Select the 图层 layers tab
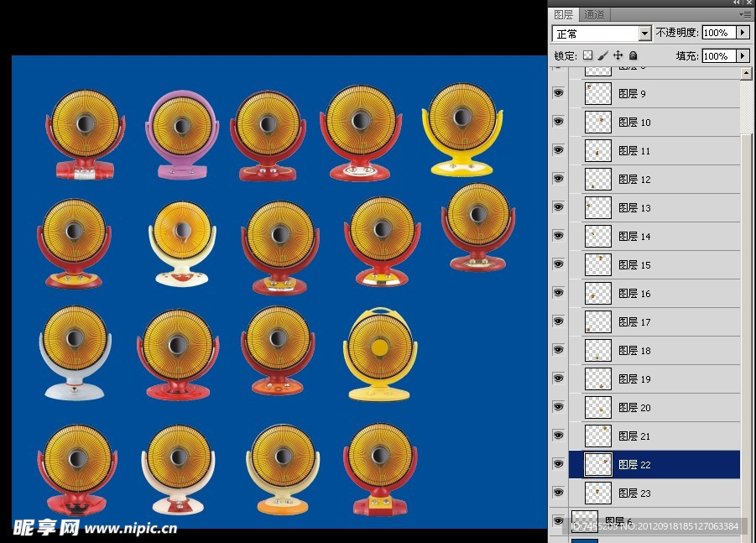The width and height of the screenshot is (756, 543). pyautogui.click(x=564, y=14)
